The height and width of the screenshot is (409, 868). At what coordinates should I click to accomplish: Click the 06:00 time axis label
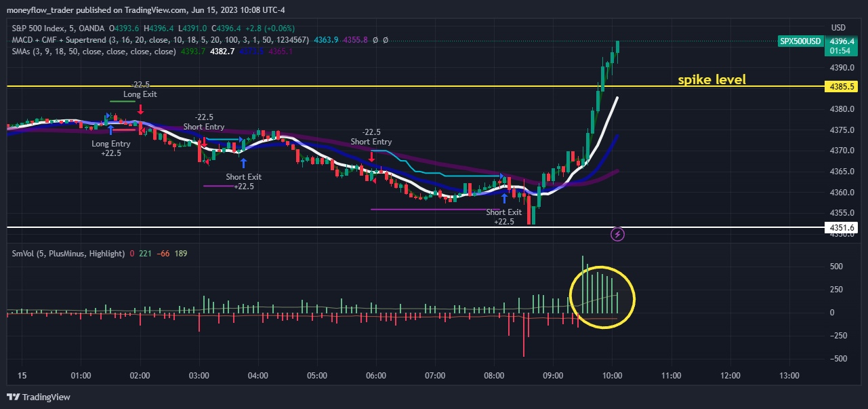click(x=376, y=376)
